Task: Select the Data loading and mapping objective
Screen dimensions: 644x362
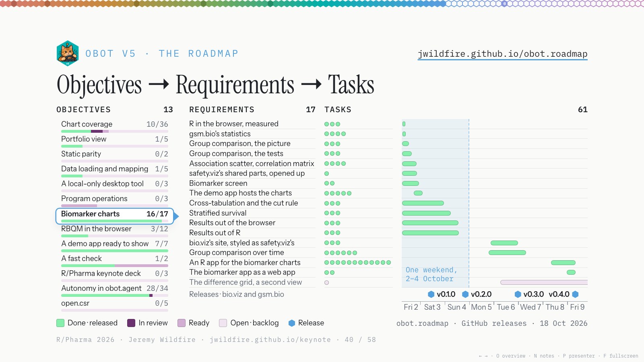Action: pyautogui.click(x=114, y=171)
